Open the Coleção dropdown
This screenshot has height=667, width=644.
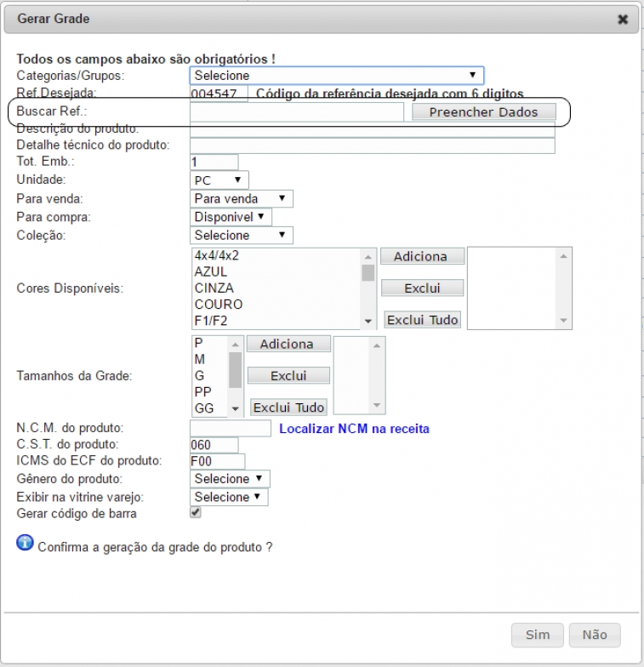[x=241, y=235]
